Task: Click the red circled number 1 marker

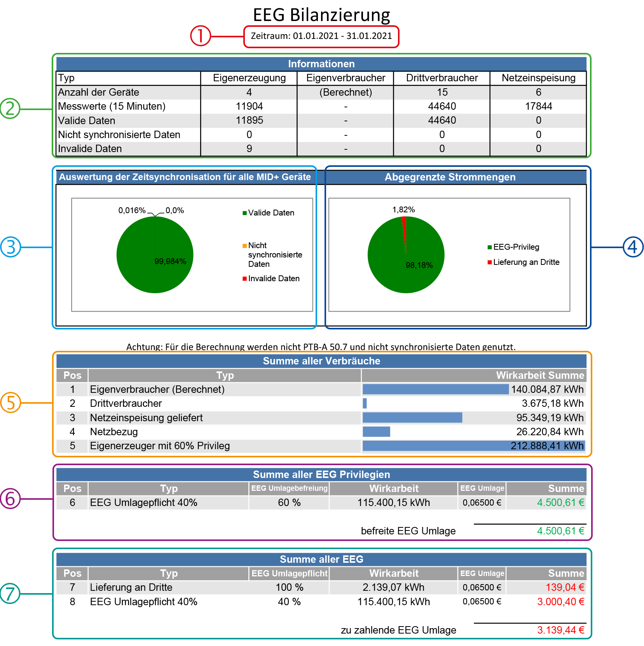Action: [200, 36]
